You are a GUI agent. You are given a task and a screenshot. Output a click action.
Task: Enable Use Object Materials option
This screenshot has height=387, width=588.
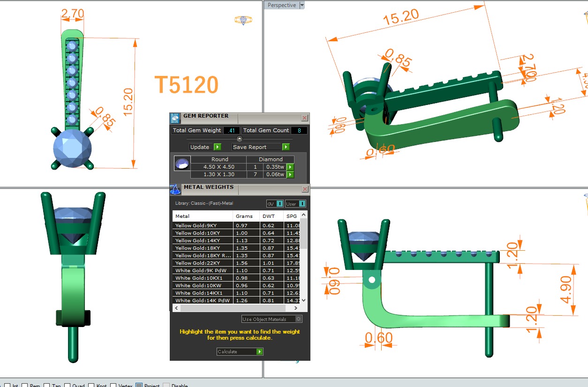(298, 319)
